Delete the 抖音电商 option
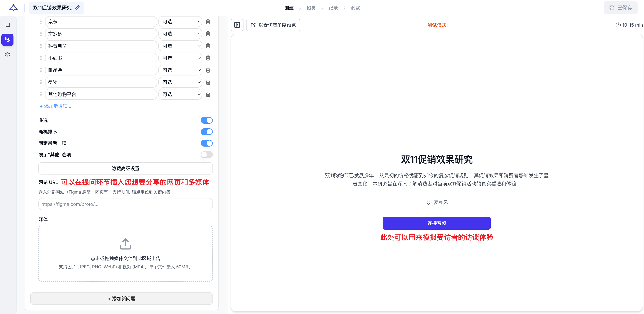This screenshot has width=644, height=314. click(x=208, y=46)
